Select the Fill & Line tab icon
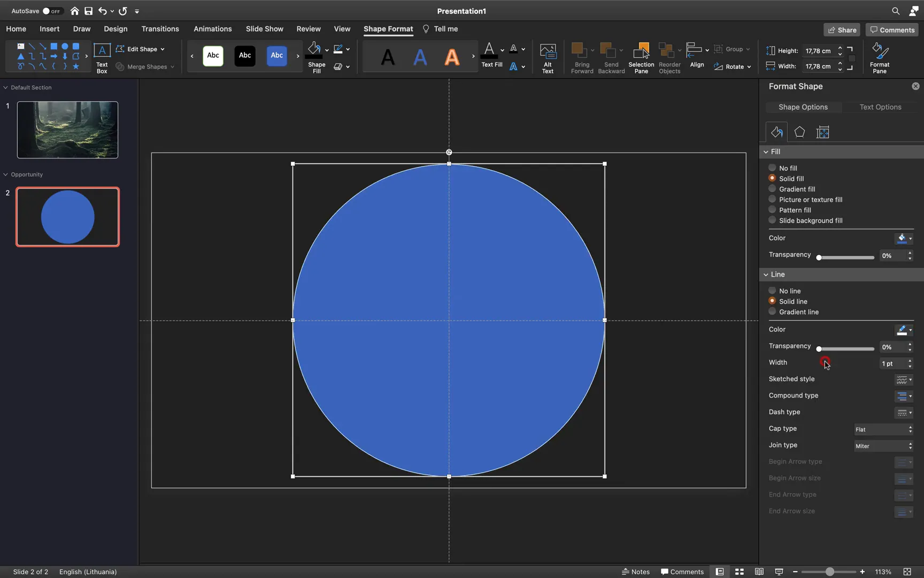This screenshot has height=578, width=924. coord(777,132)
